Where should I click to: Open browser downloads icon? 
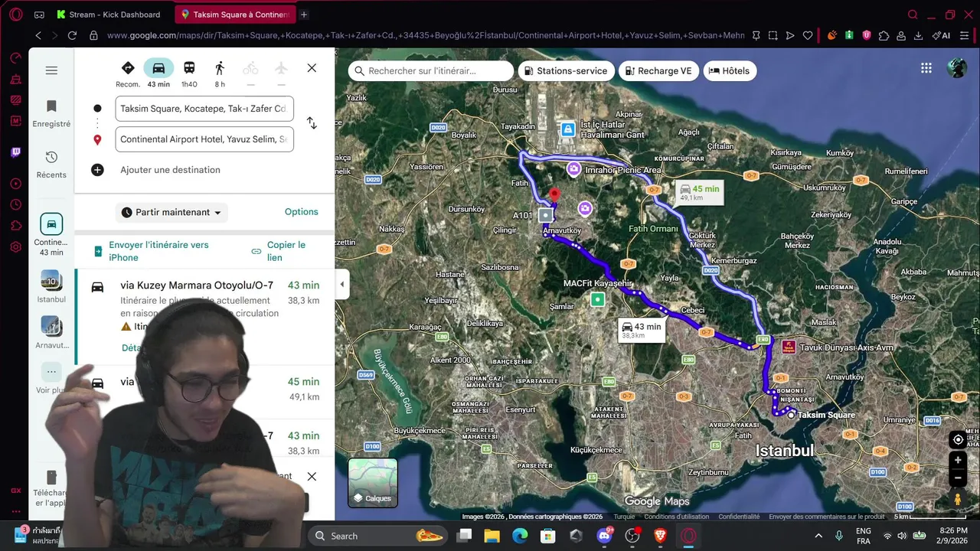[919, 35]
